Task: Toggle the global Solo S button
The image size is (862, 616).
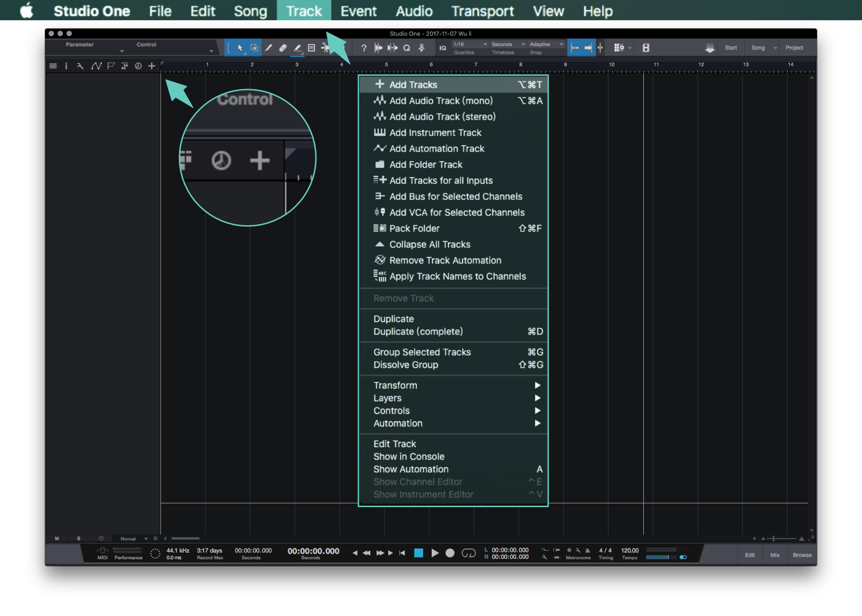Action: coord(78,539)
